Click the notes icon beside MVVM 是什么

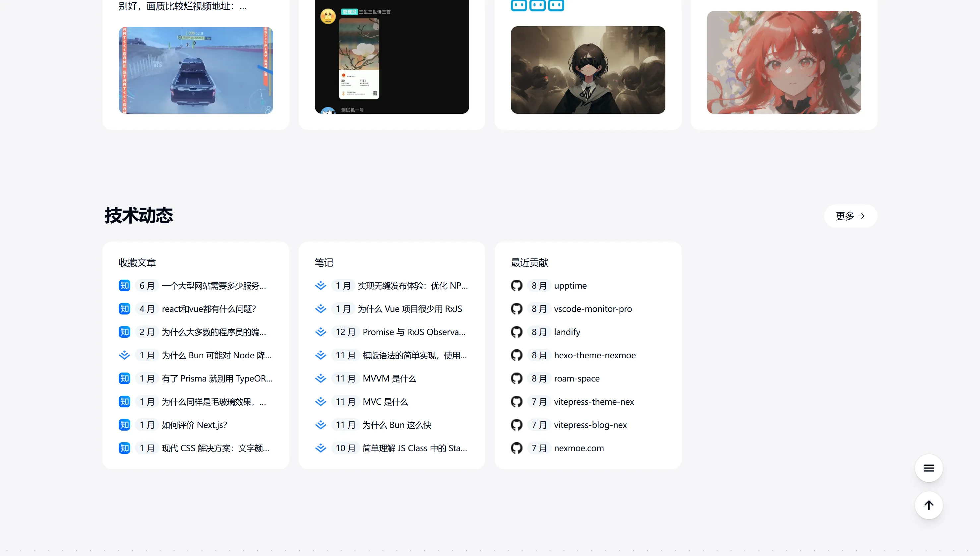coord(321,378)
